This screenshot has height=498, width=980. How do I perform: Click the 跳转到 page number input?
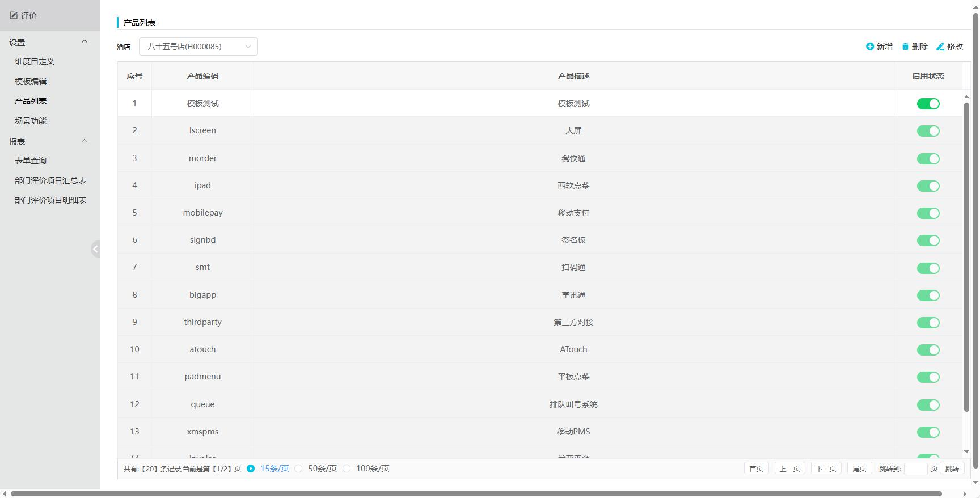click(915, 469)
